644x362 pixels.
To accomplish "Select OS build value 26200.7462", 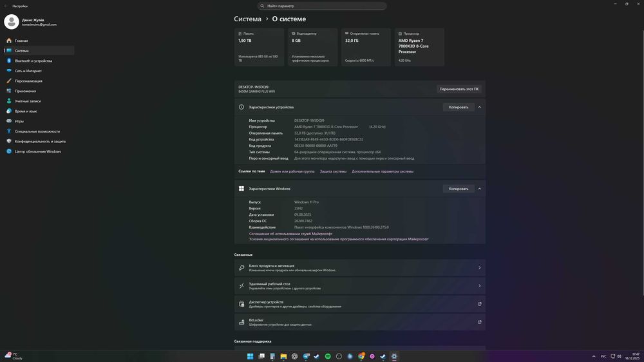I will coord(303,221).
